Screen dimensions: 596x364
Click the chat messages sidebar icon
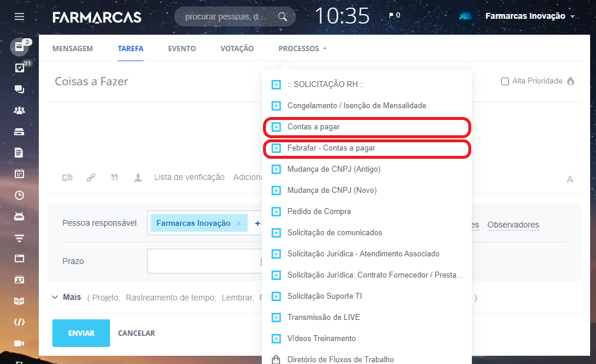pos(19,89)
